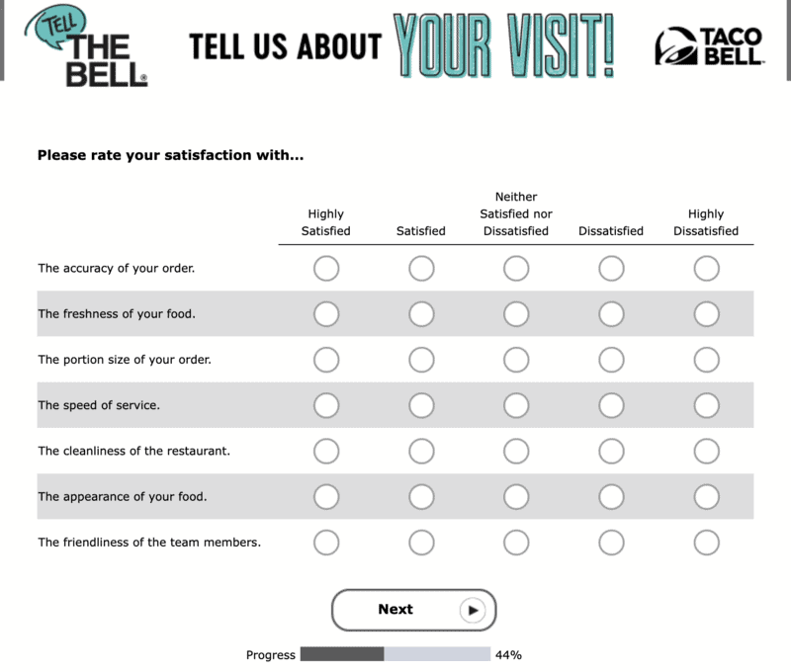Click the play arrow icon in Next button
Image resolution: width=791 pixels, height=672 pixels.
[x=473, y=611]
